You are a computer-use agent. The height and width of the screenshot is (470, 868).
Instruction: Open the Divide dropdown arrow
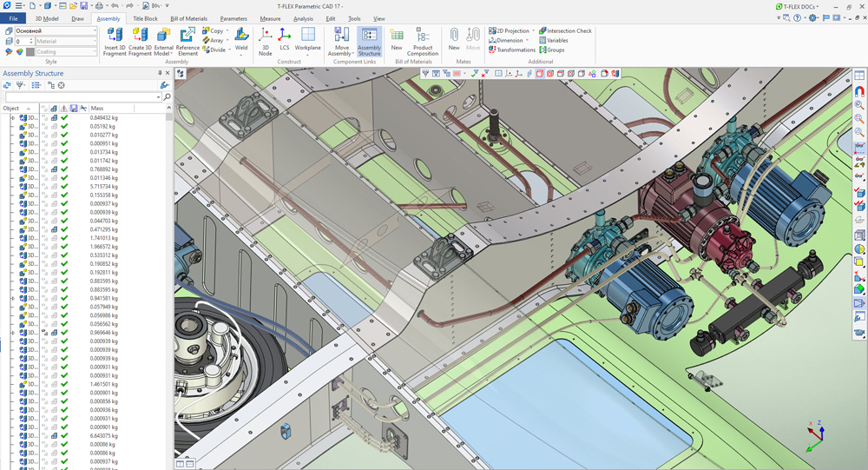[229, 50]
